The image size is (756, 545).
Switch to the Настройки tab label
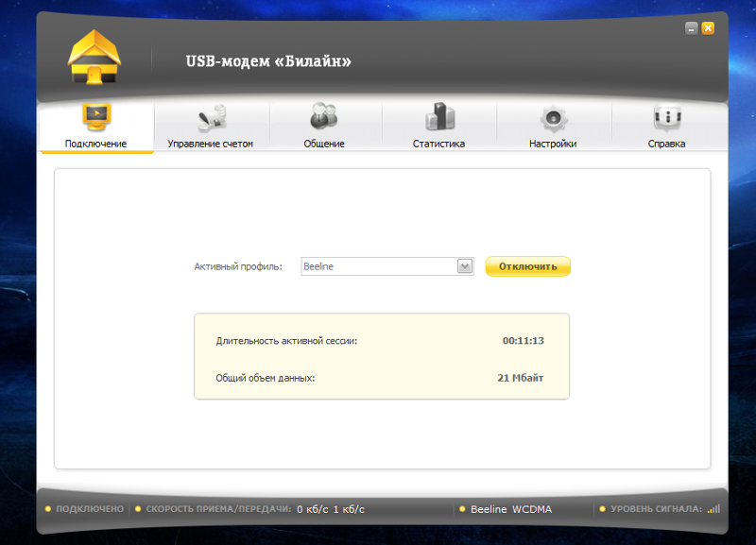click(553, 144)
